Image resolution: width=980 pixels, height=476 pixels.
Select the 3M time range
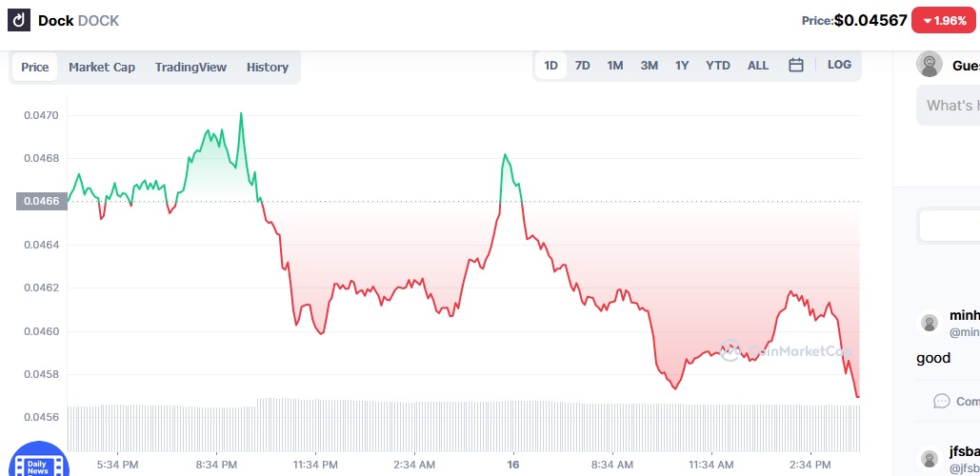point(649,65)
